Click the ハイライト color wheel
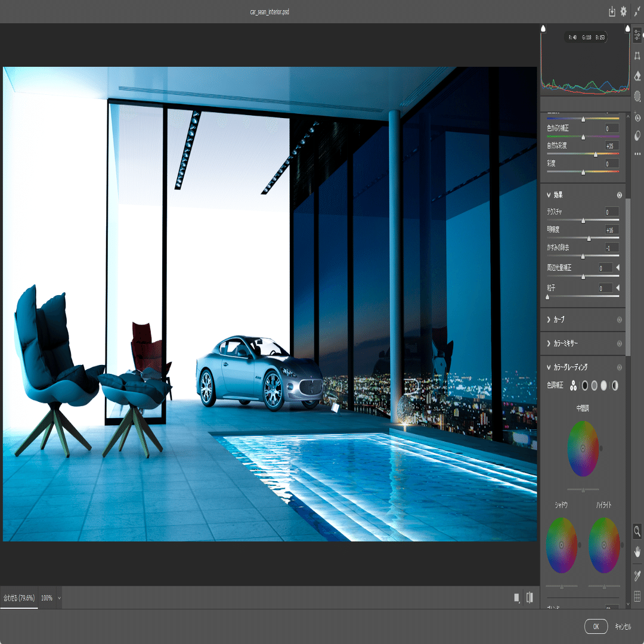The height and width of the screenshot is (644, 644). tap(603, 545)
